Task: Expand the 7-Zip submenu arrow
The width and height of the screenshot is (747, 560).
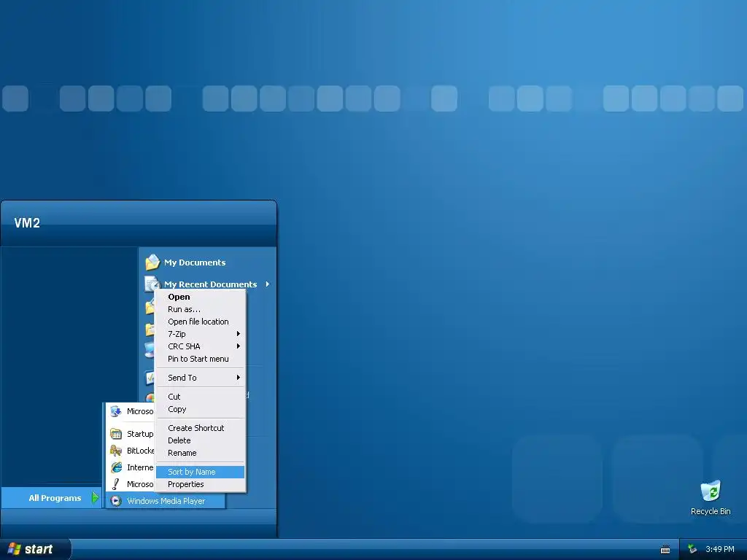Action: (x=239, y=334)
